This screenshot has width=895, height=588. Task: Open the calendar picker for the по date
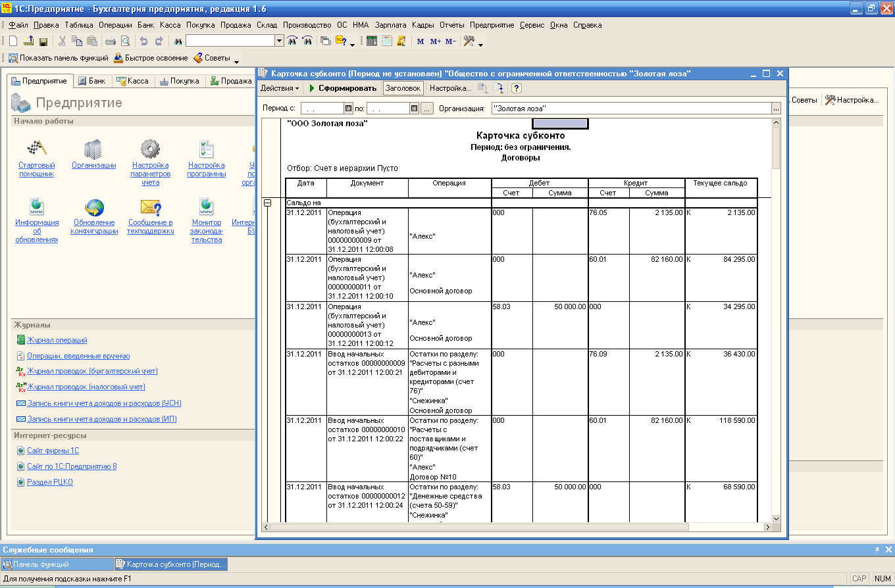coord(415,108)
